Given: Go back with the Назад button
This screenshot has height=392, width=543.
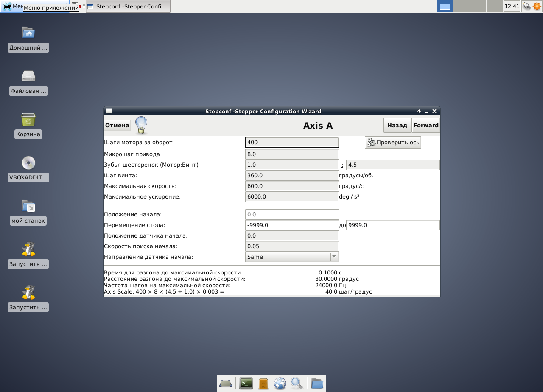Looking at the screenshot, I should click(397, 126).
